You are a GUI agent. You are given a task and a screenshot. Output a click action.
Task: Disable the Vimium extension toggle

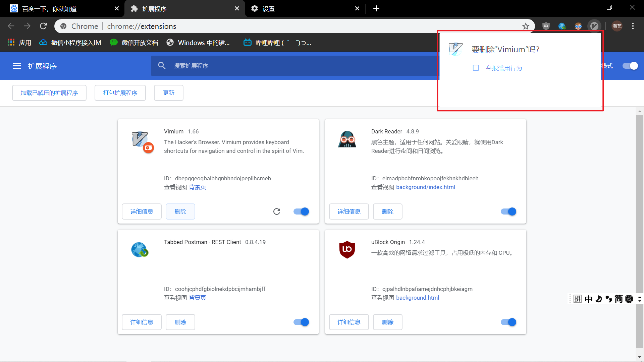coord(301,212)
